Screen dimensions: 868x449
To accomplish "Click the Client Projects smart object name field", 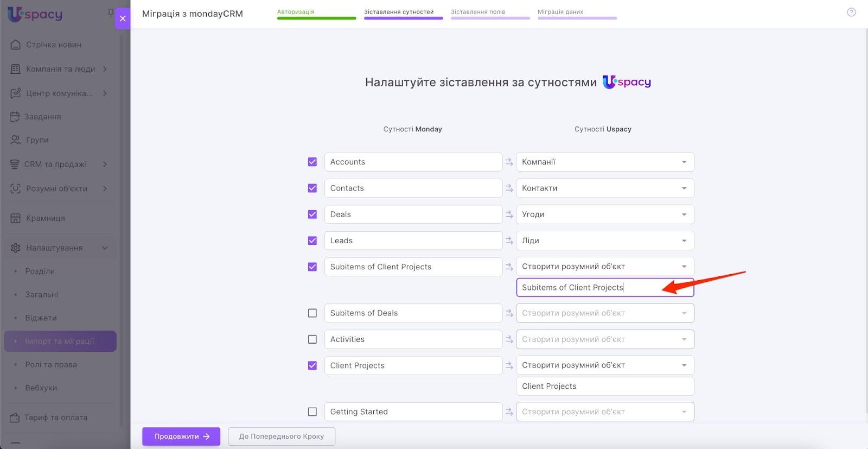I will point(604,387).
